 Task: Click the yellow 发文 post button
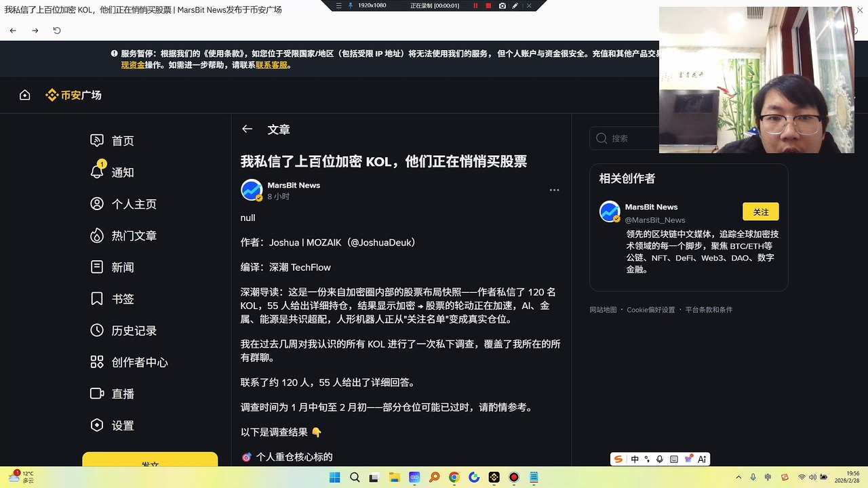point(150,460)
